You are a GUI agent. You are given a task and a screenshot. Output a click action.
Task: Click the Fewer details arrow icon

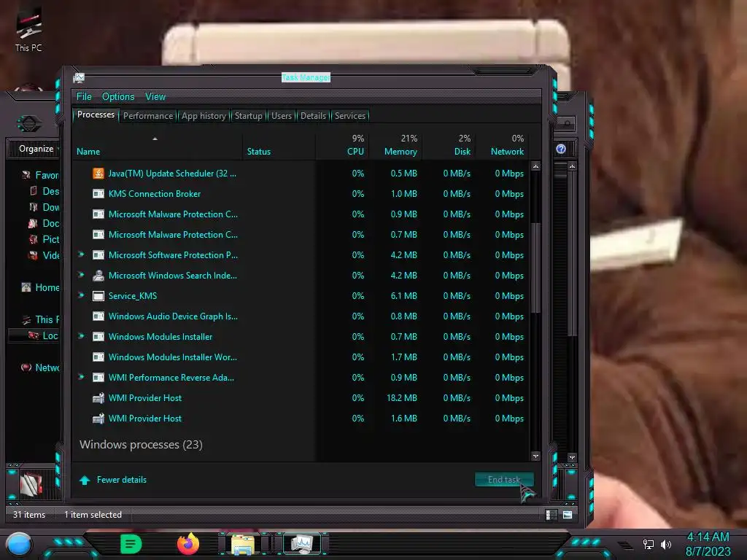pos(85,480)
